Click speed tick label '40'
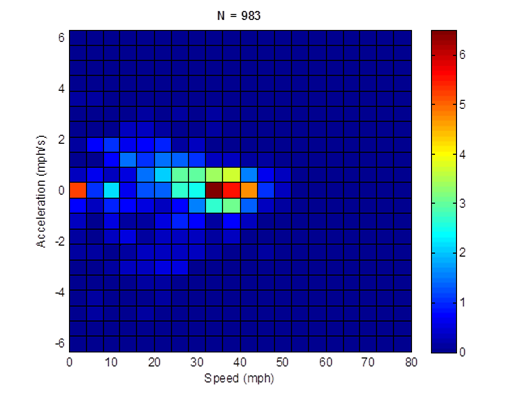 coord(239,362)
